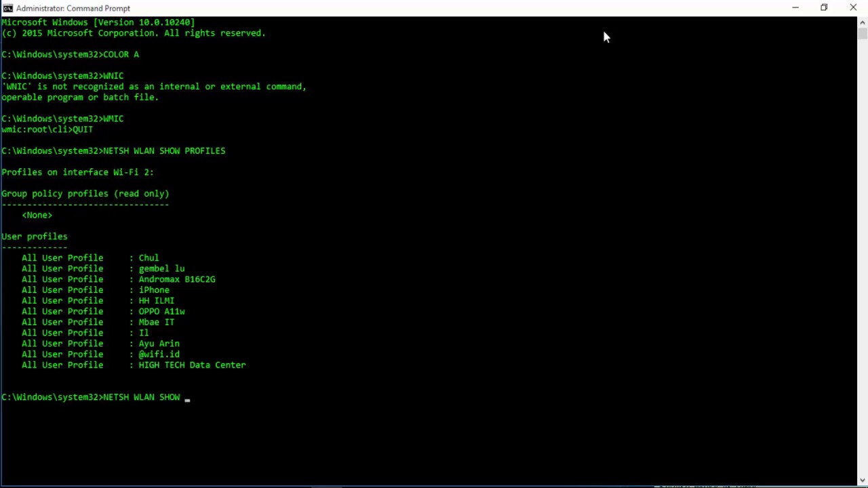Click the 'Mbae IT' profile row
The width and height of the screenshot is (868, 488).
click(98, 322)
